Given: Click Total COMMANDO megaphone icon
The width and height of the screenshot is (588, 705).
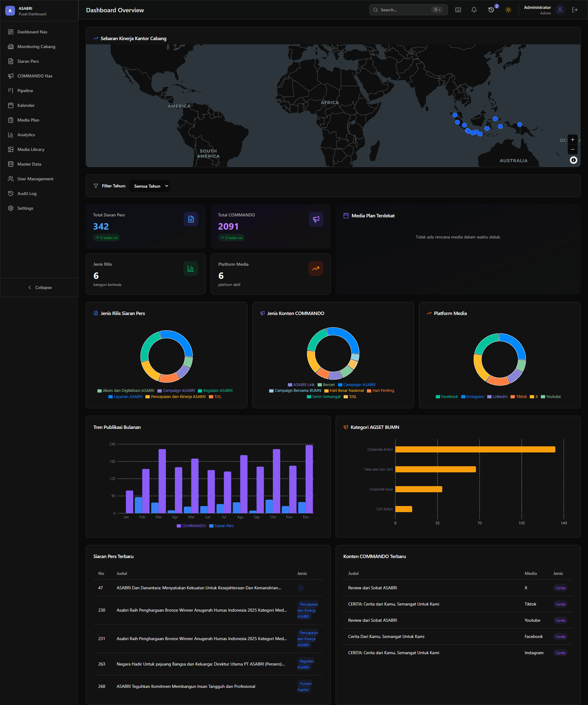Looking at the screenshot, I should coord(316,219).
